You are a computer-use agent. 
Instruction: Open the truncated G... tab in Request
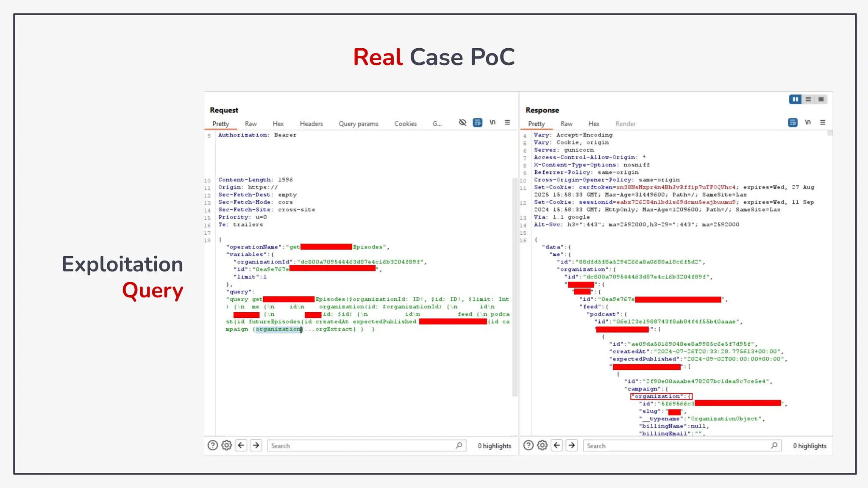coord(437,124)
